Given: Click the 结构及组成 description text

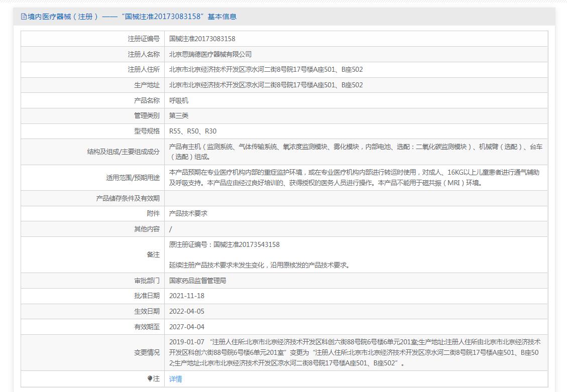Looking at the screenshot, I should (355, 152).
